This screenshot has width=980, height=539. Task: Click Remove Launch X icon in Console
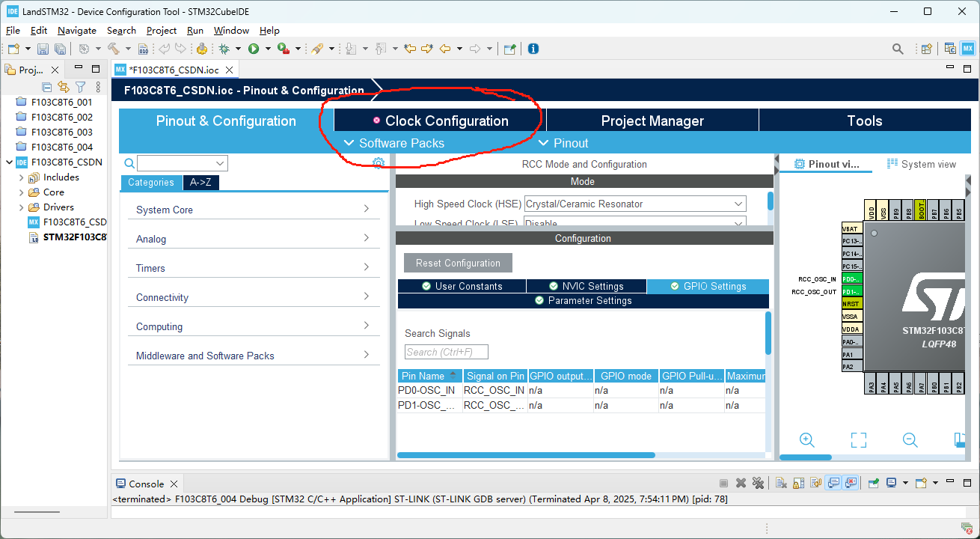[741, 484]
